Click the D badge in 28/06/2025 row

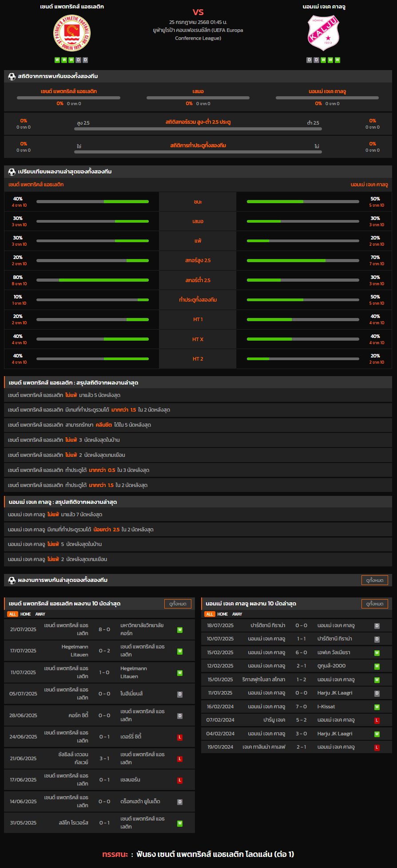tap(180, 716)
